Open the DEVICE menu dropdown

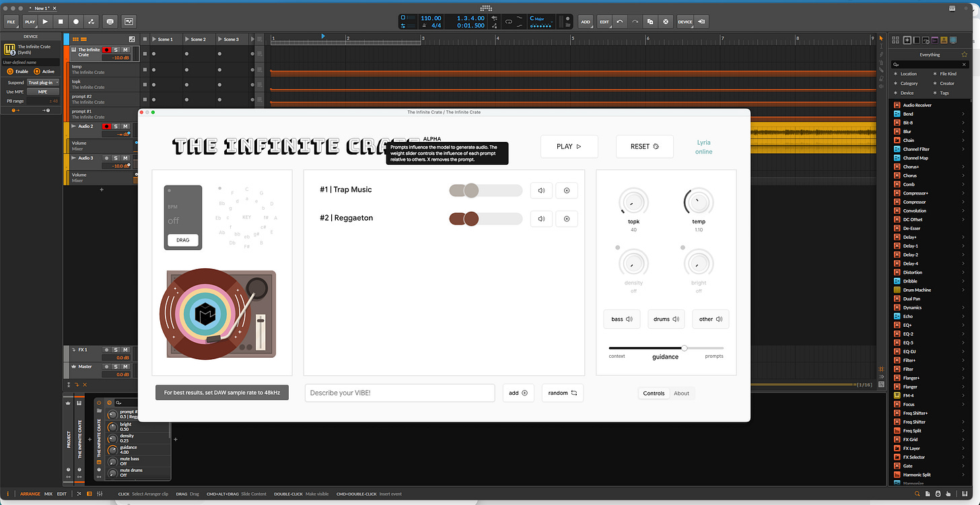click(685, 22)
